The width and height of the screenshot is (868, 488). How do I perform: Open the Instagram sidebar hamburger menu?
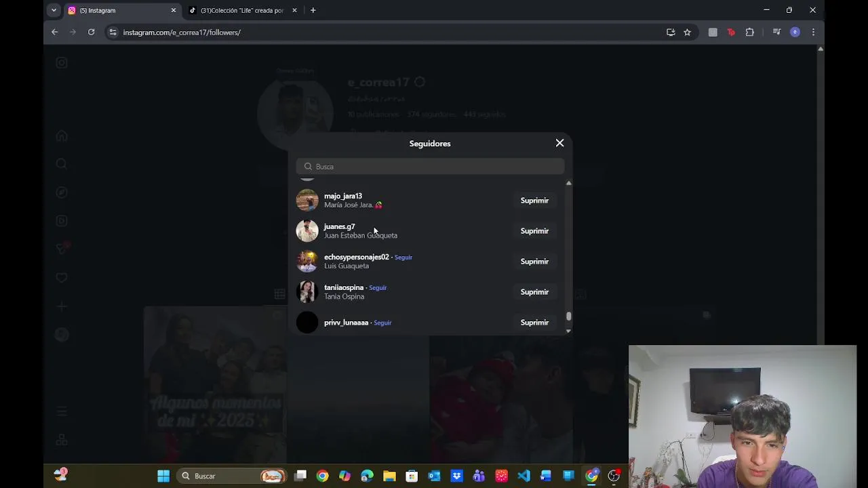click(x=62, y=411)
